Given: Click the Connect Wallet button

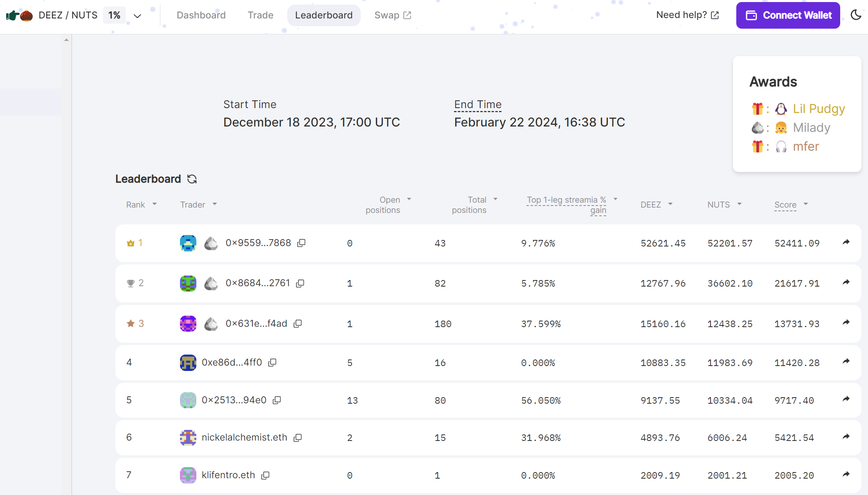Looking at the screenshot, I should (788, 15).
